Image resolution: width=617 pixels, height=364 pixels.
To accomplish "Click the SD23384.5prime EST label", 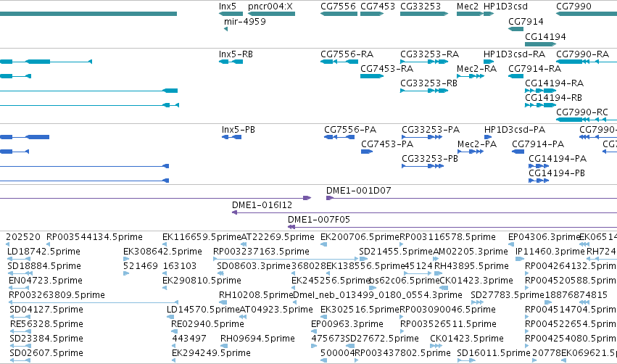I will pos(46,339).
